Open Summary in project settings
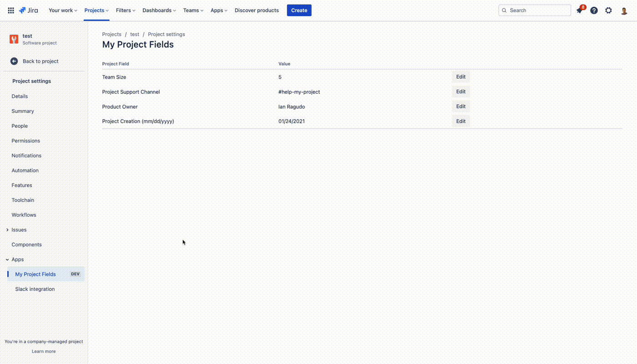 (x=23, y=111)
